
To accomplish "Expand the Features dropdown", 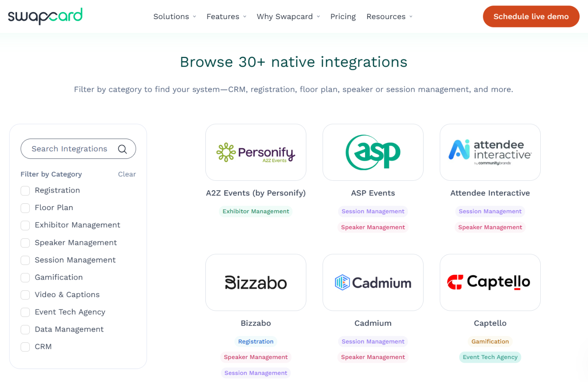I will [x=226, y=17].
